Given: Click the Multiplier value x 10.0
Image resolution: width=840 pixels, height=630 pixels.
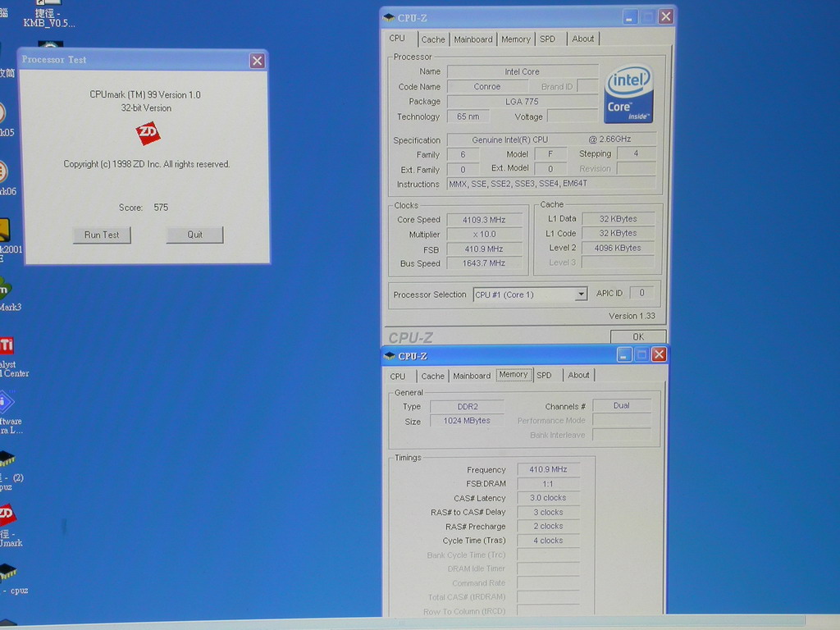Looking at the screenshot, I should [484, 234].
